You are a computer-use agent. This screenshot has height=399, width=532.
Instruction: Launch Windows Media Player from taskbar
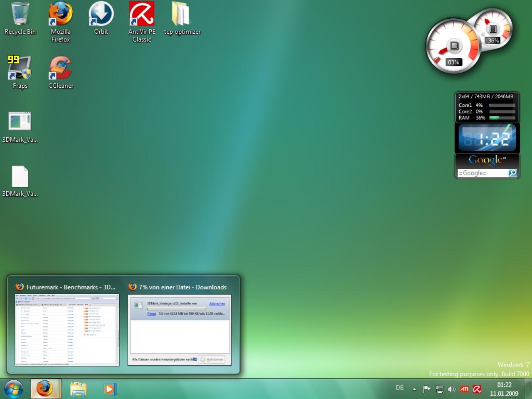coord(110,389)
